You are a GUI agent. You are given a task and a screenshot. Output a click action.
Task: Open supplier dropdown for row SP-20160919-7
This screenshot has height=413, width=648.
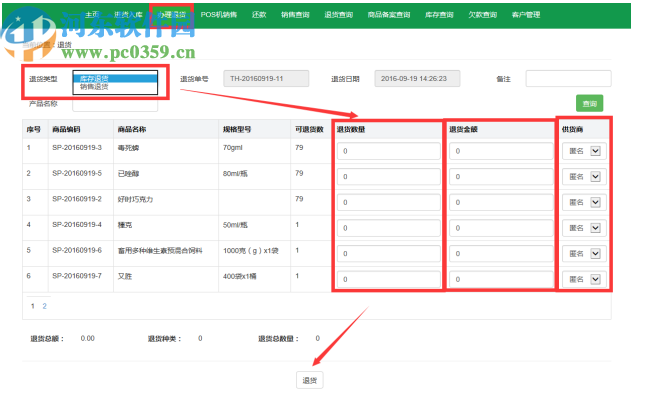[x=584, y=279]
